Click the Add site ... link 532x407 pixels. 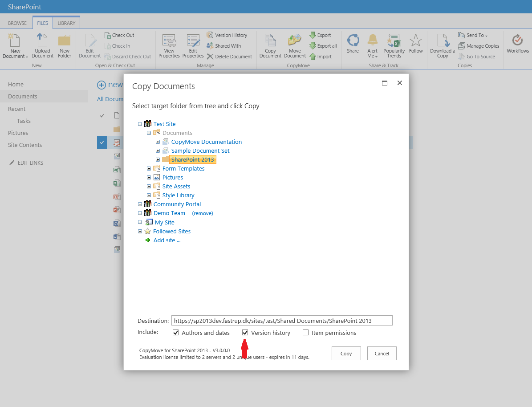click(167, 240)
